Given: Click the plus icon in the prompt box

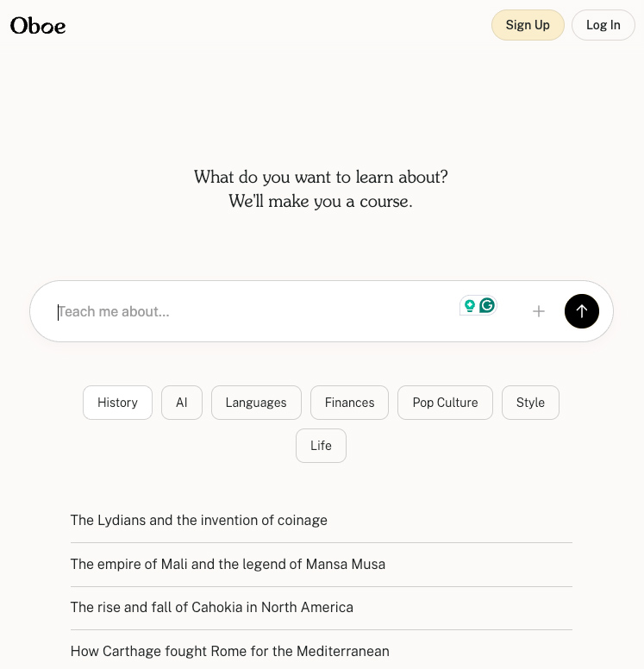Looking at the screenshot, I should [x=539, y=311].
